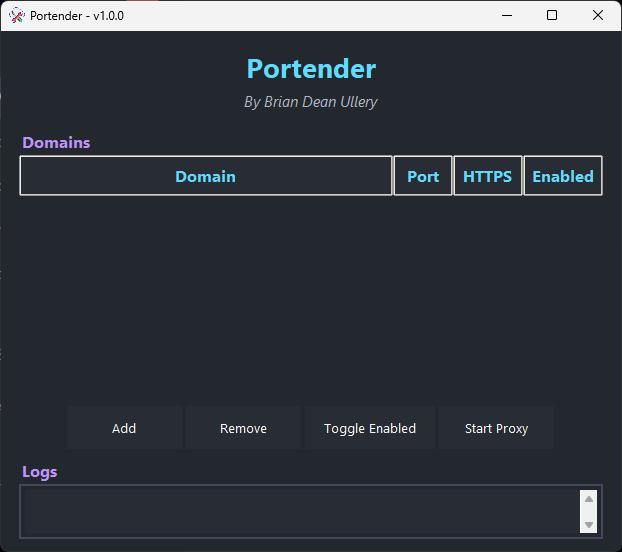Click the HTTPS column header
Image resolution: width=622 pixels, height=552 pixels.
point(487,176)
